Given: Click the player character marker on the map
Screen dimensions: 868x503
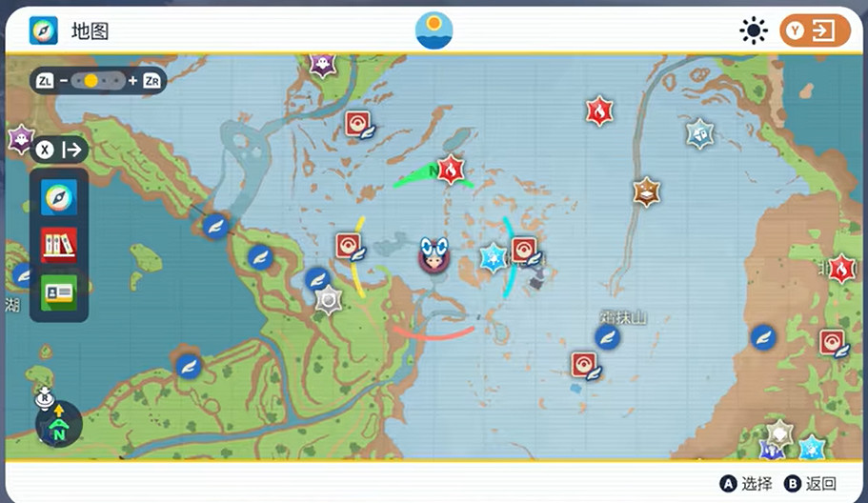Looking at the screenshot, I should (434, 255).
